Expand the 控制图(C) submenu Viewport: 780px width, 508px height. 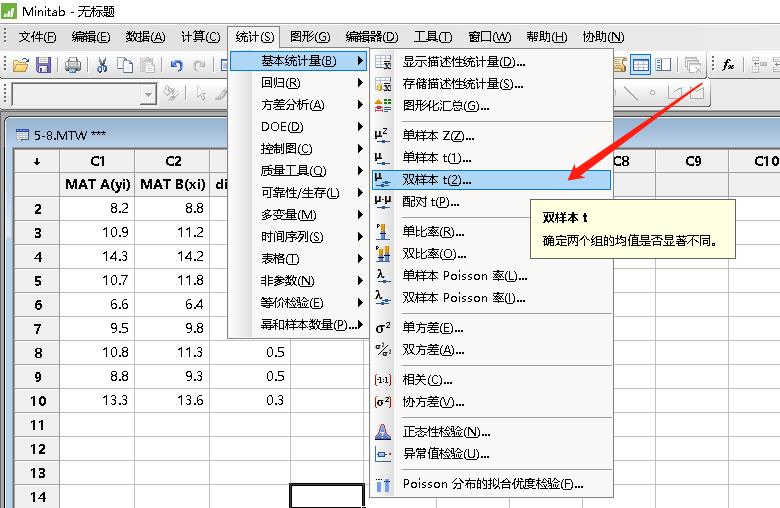(x=298, y=149)
